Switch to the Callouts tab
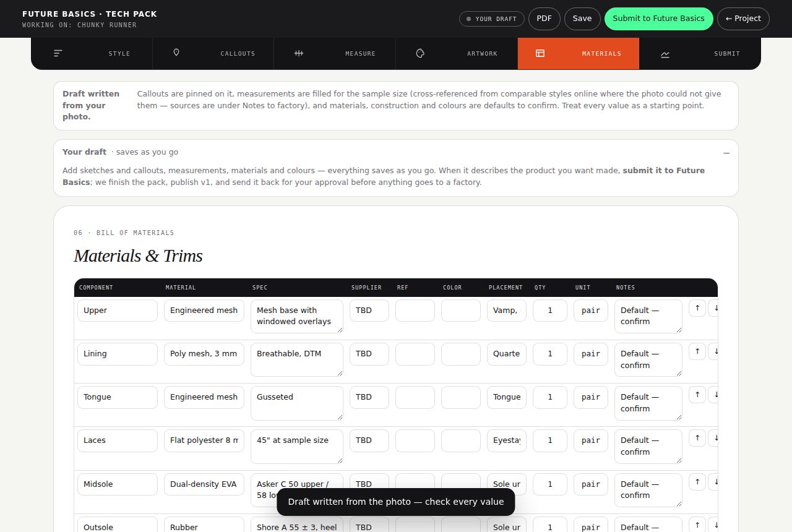This screenshot has height=532, width=792. (x=213, y=54)
